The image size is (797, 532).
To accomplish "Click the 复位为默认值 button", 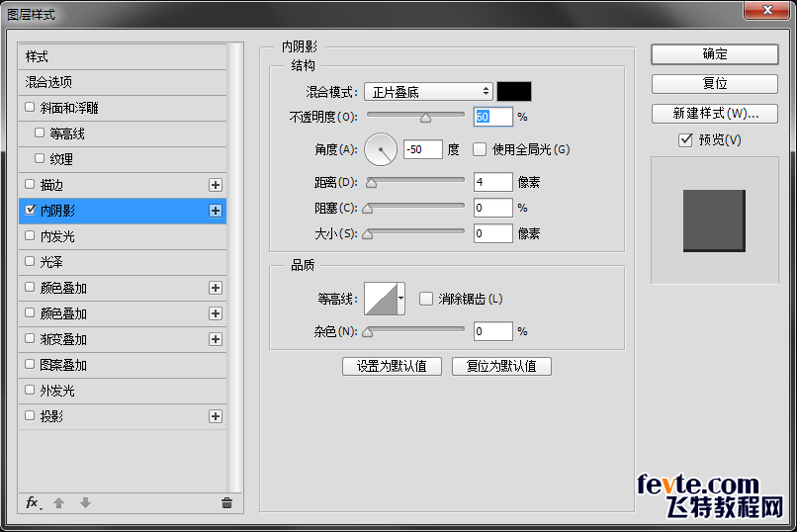I will click(x=501, y=366).
